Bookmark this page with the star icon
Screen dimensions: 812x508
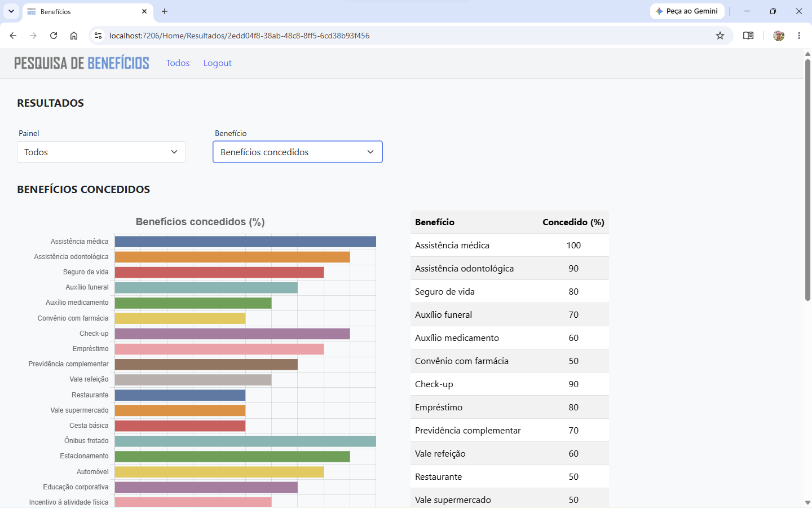720,36
